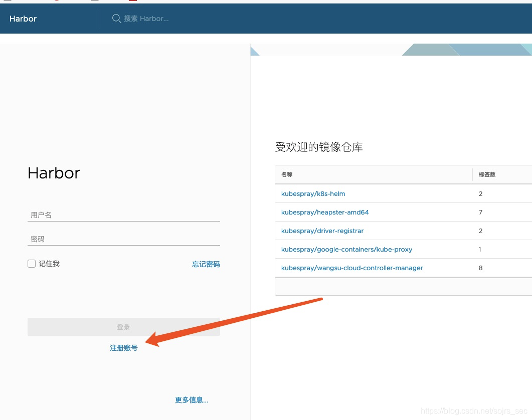Screen dimensions: 532x420
Task: Open the 注册账号 sign-up link
Action: [123, 348]
